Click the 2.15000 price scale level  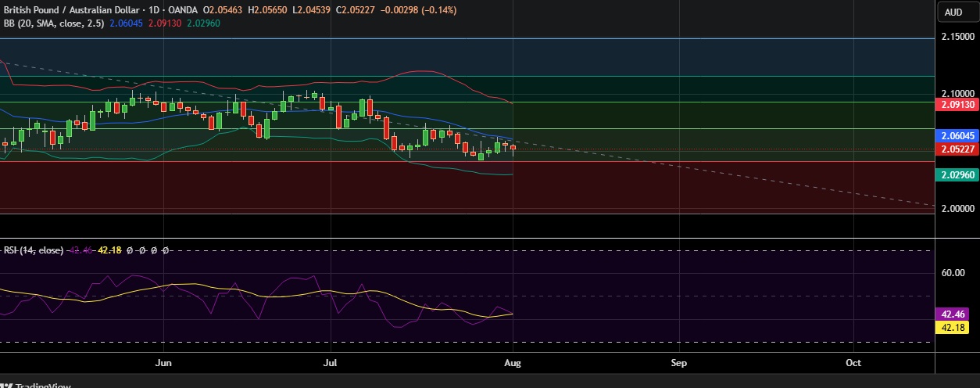tap(957, 37)
